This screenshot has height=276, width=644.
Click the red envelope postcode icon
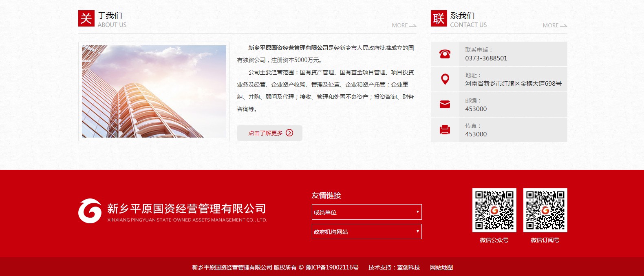445,105
